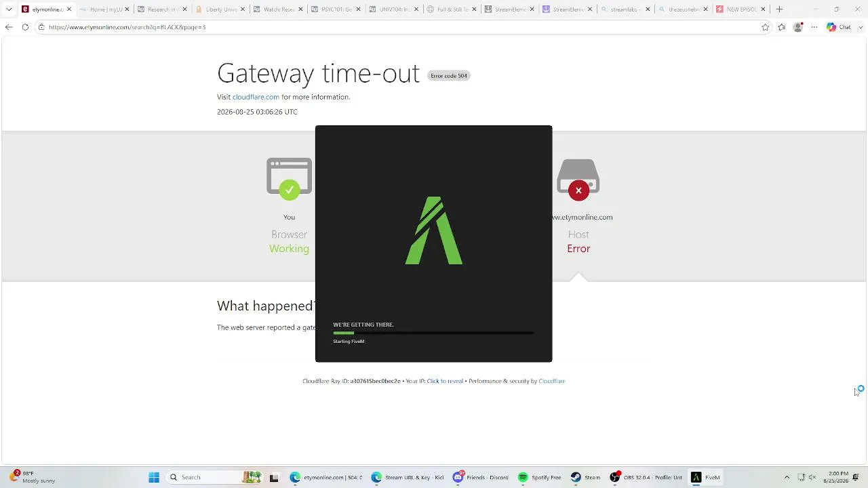Click the FiveM loading progress bar

(433, 333)
